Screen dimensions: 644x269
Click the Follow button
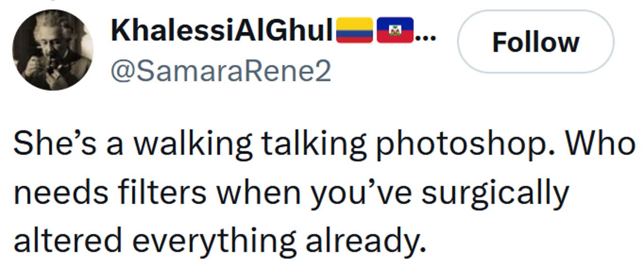535,42
